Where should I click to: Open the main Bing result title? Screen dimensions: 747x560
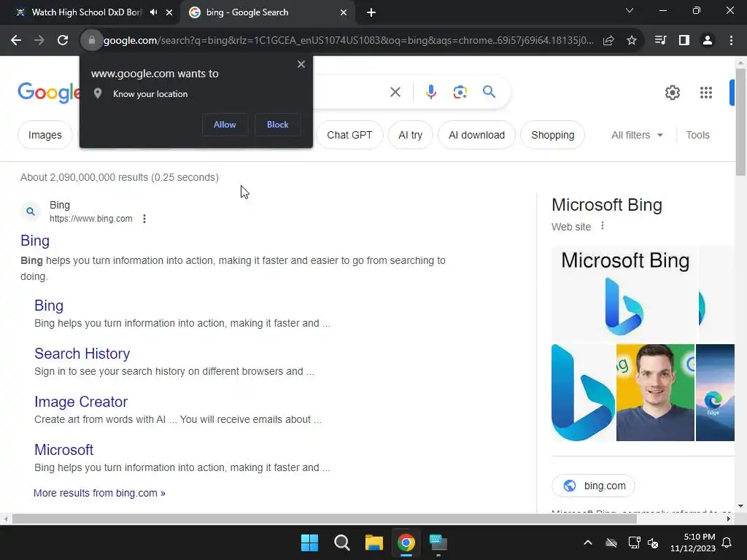pos(35,241)
